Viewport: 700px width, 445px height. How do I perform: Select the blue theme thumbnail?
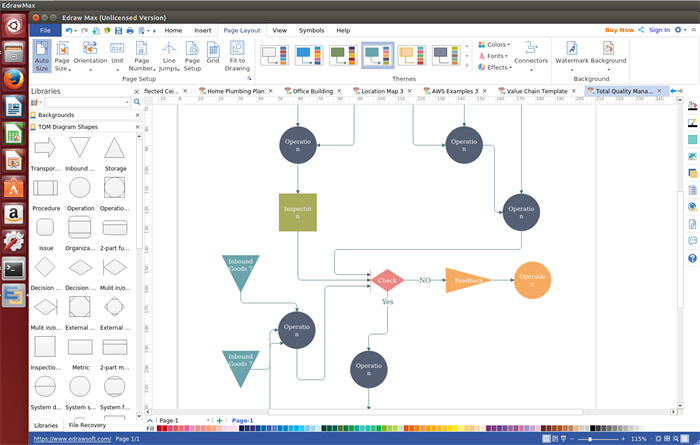(x=308, y=56)
